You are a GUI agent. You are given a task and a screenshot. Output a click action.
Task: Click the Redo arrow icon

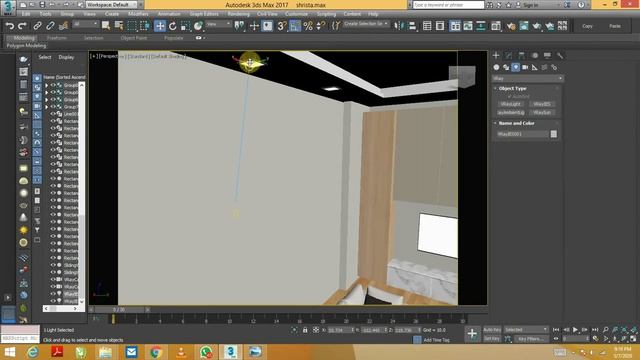click(x=22, y=26)
